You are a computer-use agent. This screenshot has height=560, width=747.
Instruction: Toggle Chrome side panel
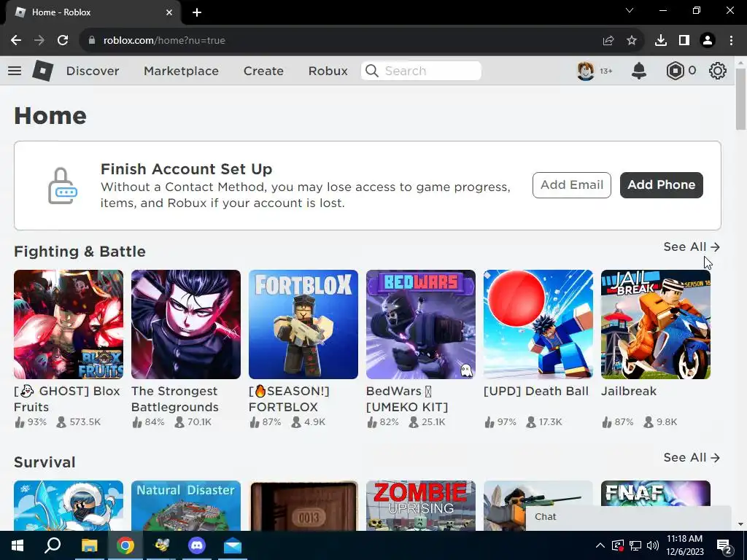coord(684,41)
